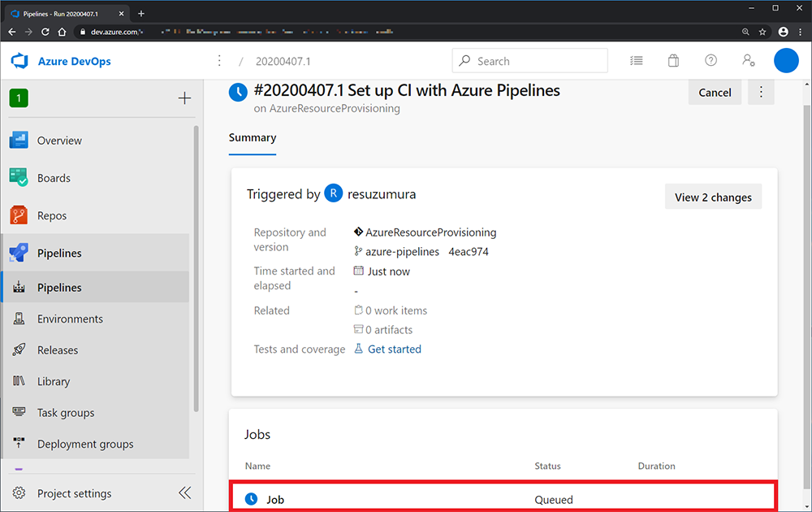Screen dimensions: 812x512
Task: Open the Marketplace shopping bag icon
Action: (673, 61)
